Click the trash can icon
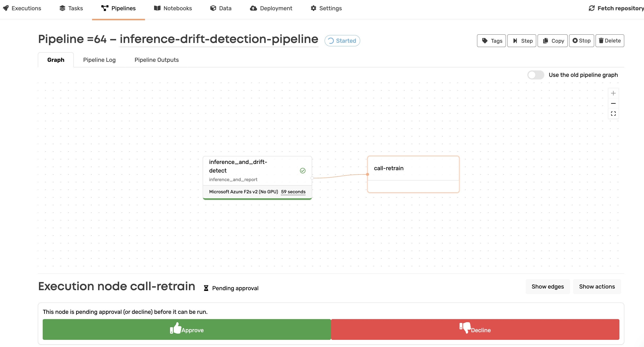The width and height of the screenshot is (644, 347). pyautogui.click(x=601, y=41)
